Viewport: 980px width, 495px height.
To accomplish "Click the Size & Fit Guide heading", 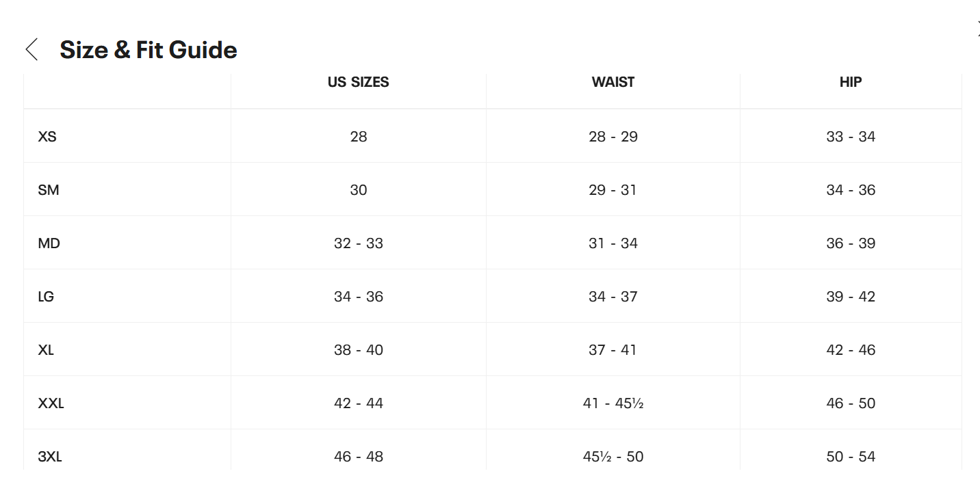I will coord(149,50).
